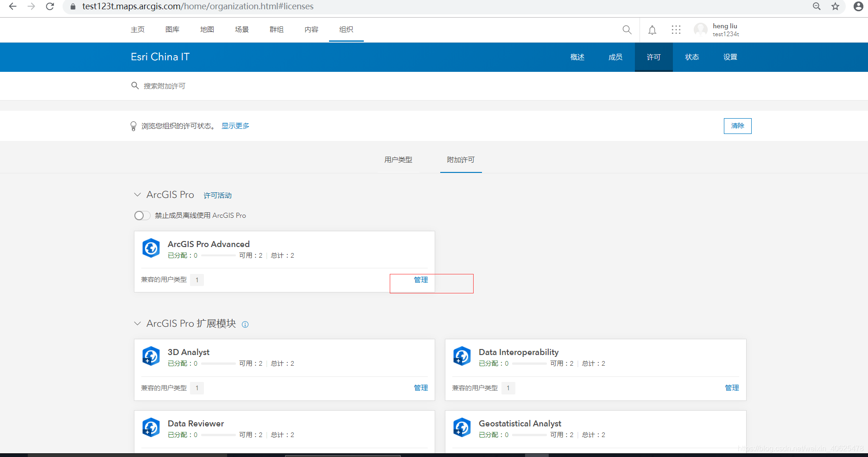Click Data Reviewer usage progress bar
The width and height of the screenshot is (868, 457).
(x=218, y=435)
